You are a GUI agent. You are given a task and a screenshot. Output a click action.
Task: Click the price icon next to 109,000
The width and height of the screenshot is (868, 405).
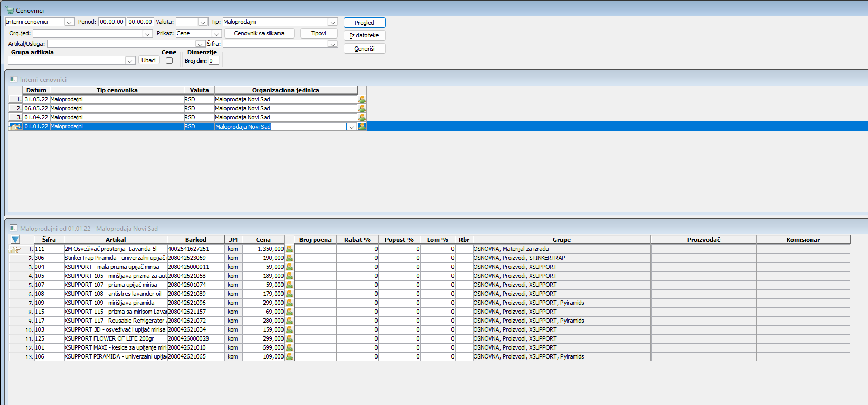pyautogui.click(x=289, y=356)
